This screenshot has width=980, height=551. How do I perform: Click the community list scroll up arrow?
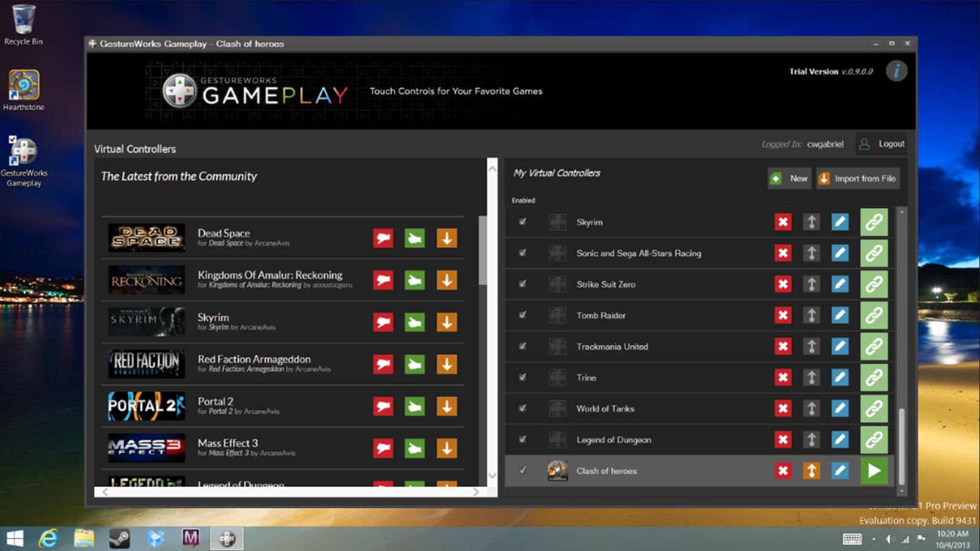[492, 168]
